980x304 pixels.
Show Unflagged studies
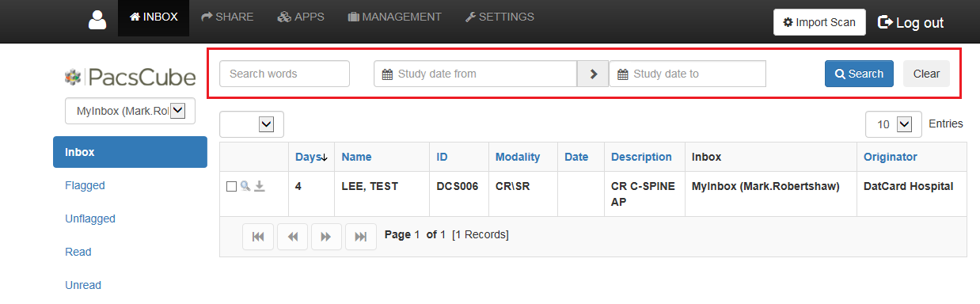pos(90,218)
